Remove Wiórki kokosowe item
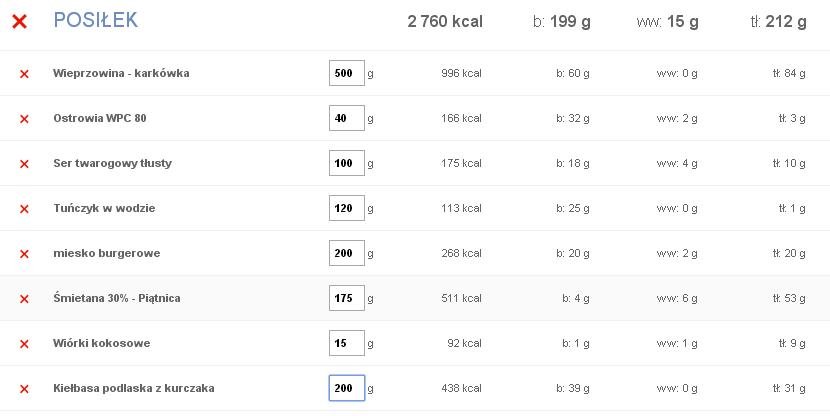The image size is (830, 416). coord(24,344)
